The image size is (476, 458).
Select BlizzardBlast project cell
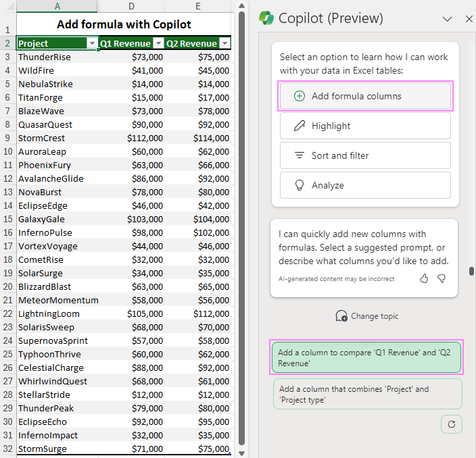57,286
